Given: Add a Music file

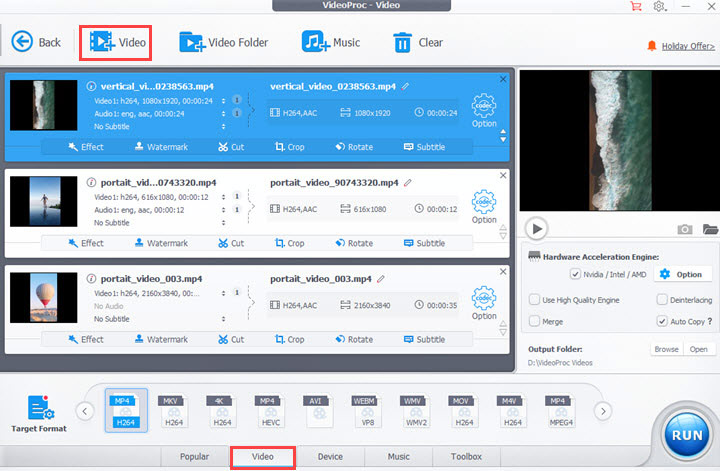Looking at the screenshot, I should (x=331, y=42).
